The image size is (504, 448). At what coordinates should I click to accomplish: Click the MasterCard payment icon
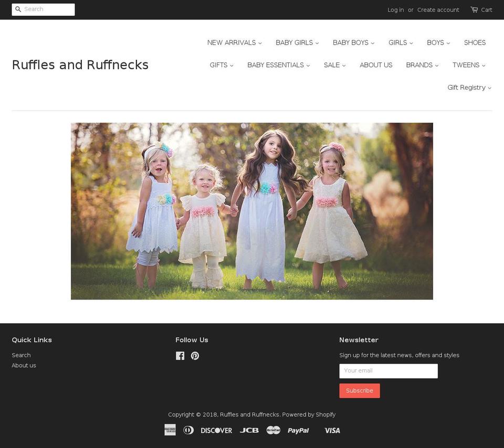(x=273, y=430)
